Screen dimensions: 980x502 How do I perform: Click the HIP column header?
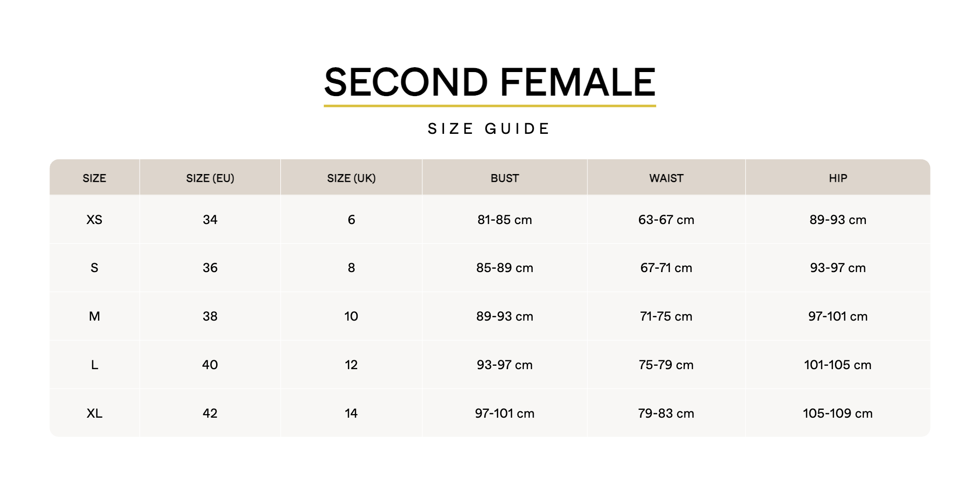pyautogui.click(x=838, y=178)
